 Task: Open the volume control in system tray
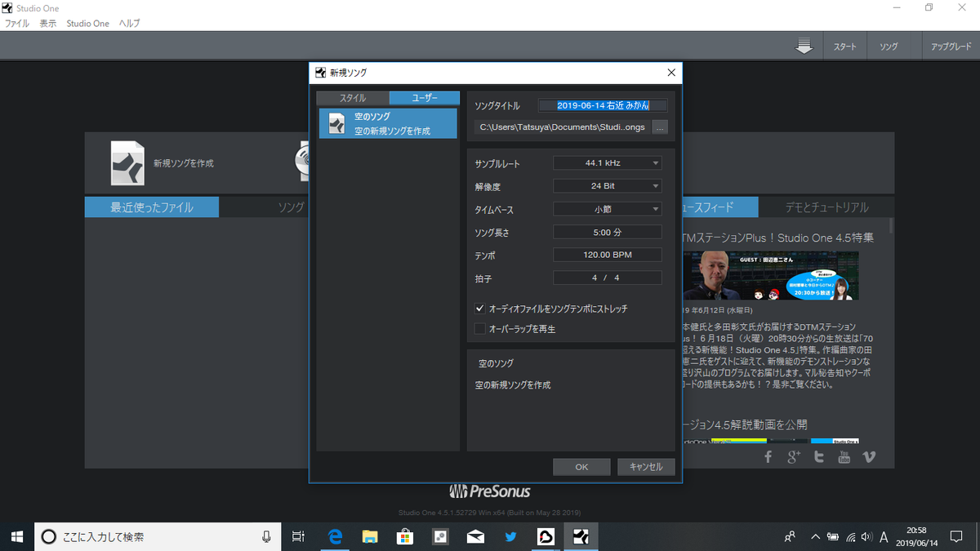[x=866, y=536]
